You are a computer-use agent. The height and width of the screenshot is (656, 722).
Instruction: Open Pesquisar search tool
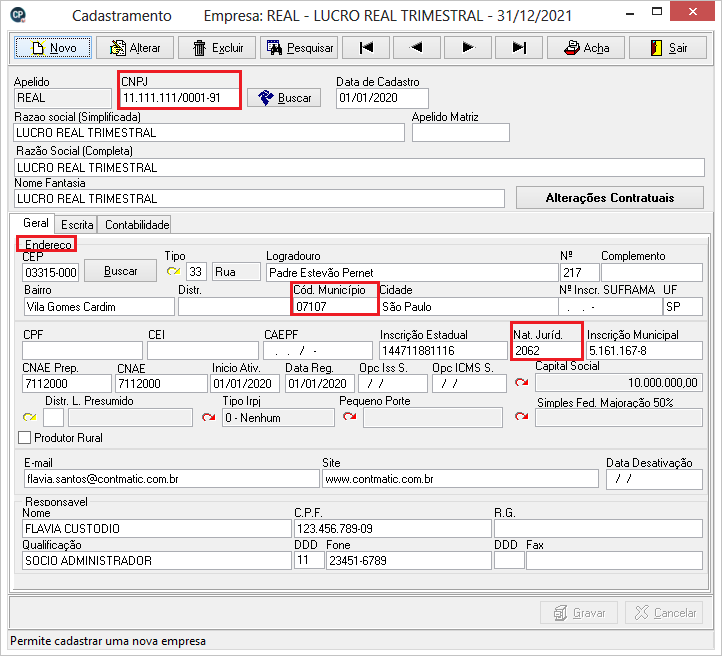coord(298,48)
